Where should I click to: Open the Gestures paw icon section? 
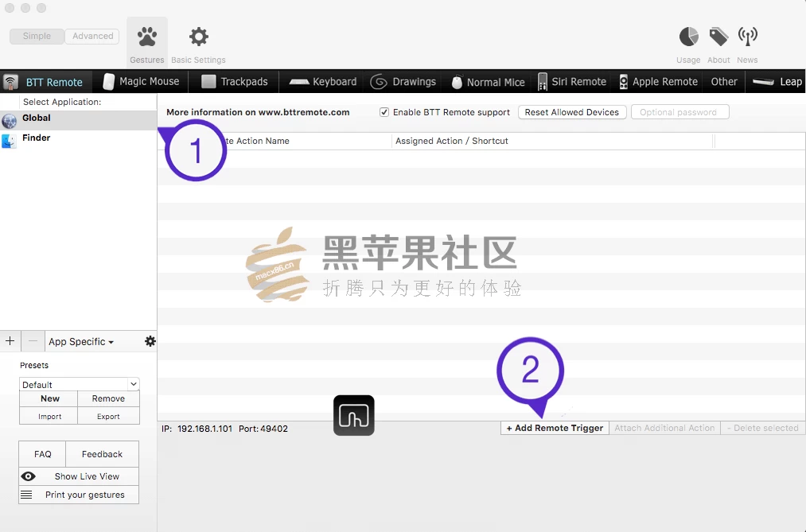click(147, 37)
